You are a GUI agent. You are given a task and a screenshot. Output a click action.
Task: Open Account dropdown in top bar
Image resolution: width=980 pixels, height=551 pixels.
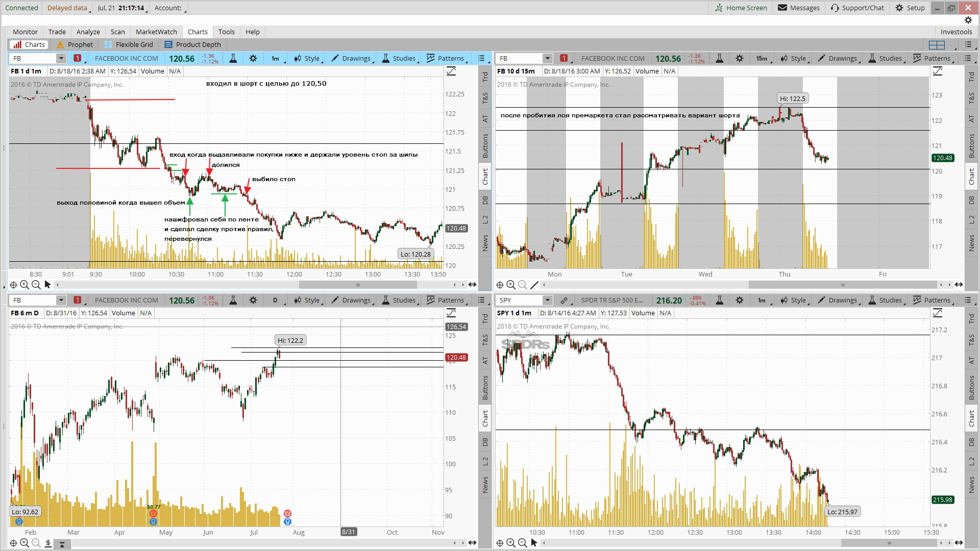coord(169,8)
